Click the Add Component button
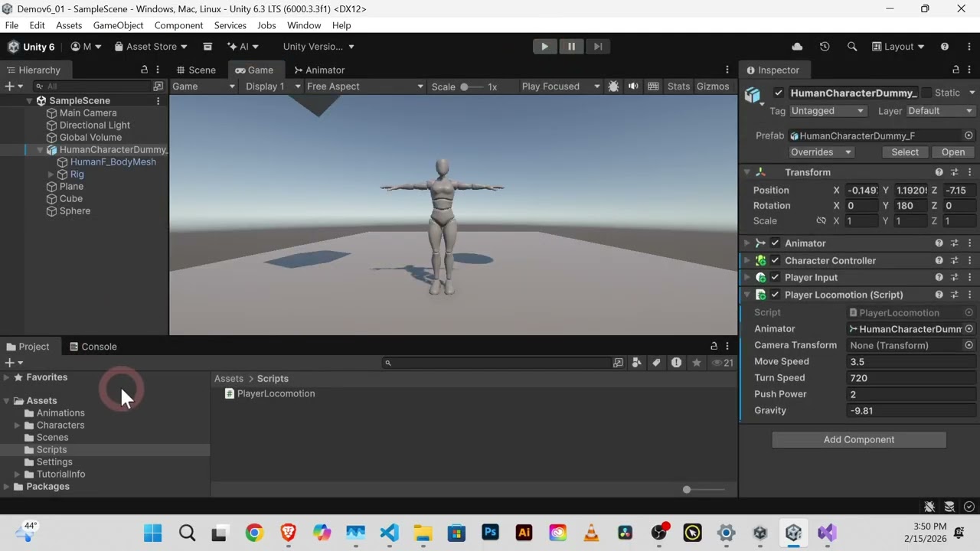This screenshot has width=980, height=551. 859,440
